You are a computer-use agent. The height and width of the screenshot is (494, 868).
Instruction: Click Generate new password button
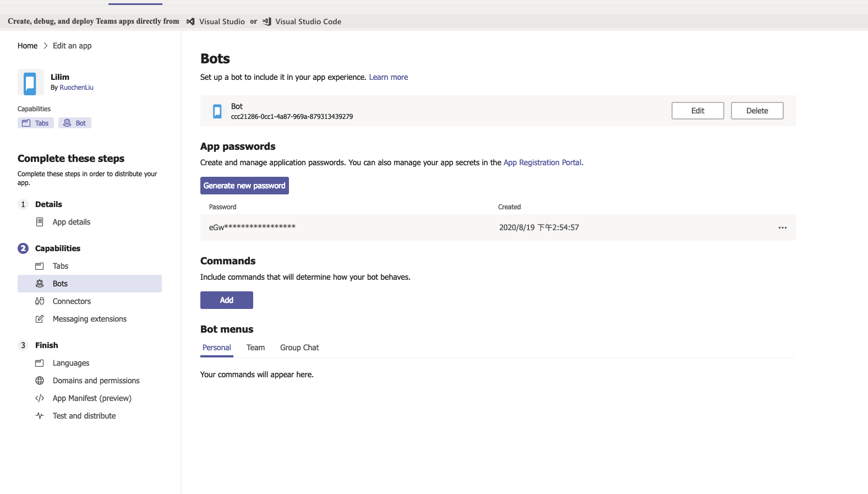[244, 186]
